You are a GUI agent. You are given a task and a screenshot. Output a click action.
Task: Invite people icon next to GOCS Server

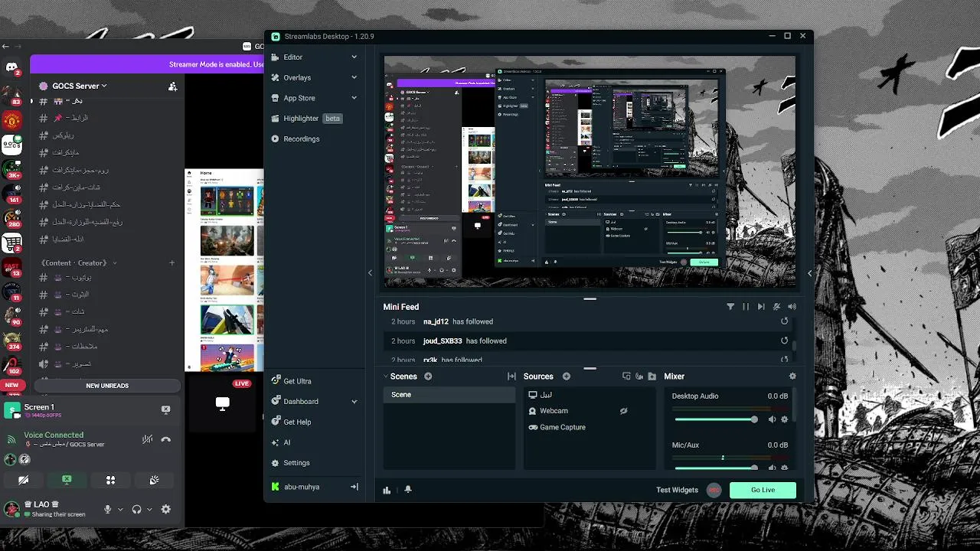(x=172, y=86)
